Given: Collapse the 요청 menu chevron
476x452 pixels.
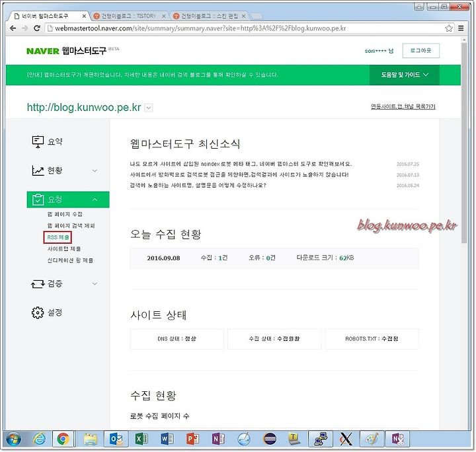Looking at the screenshot, I should coord(95,200).
